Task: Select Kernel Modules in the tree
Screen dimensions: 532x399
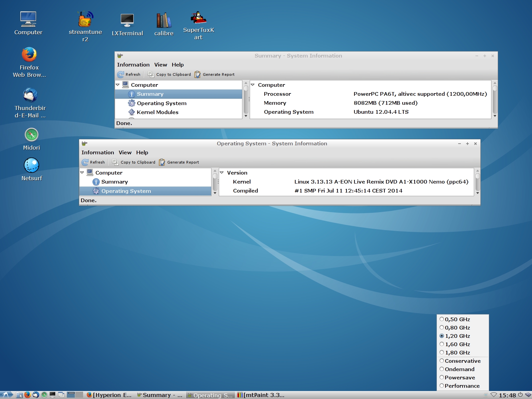Action: tap(157, 112)
